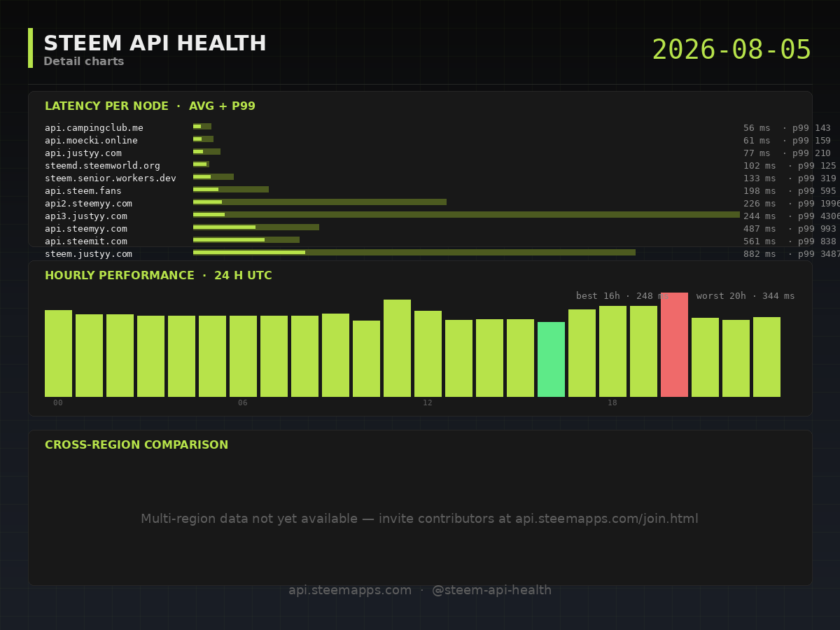Select the api.steemit.com node label
This screenshot has height=630, width=840.
pos(86,241)
